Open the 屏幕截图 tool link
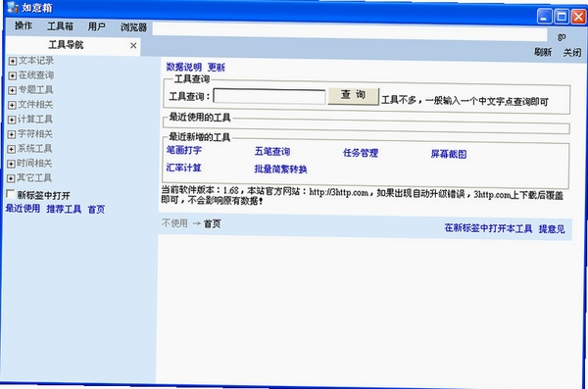 [x=449, y=154]
